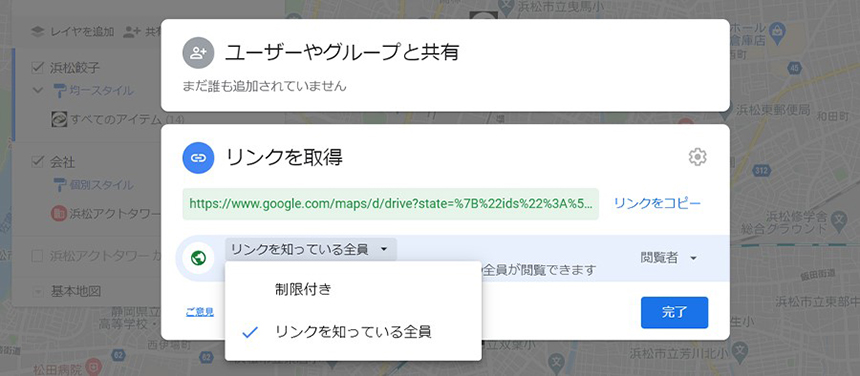Click the paint roller icon beside 個別スタイル
Viewport: 860px width, 376px height.
click(59, 185)
